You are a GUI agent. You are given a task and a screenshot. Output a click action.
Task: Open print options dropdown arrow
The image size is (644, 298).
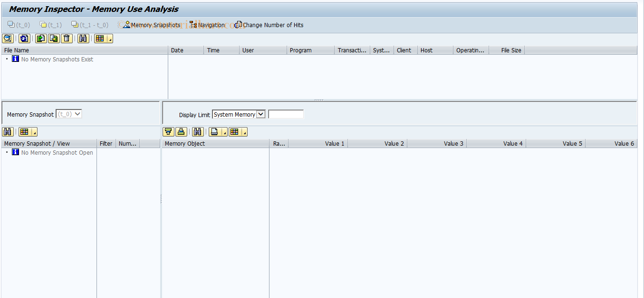[224, 132]
